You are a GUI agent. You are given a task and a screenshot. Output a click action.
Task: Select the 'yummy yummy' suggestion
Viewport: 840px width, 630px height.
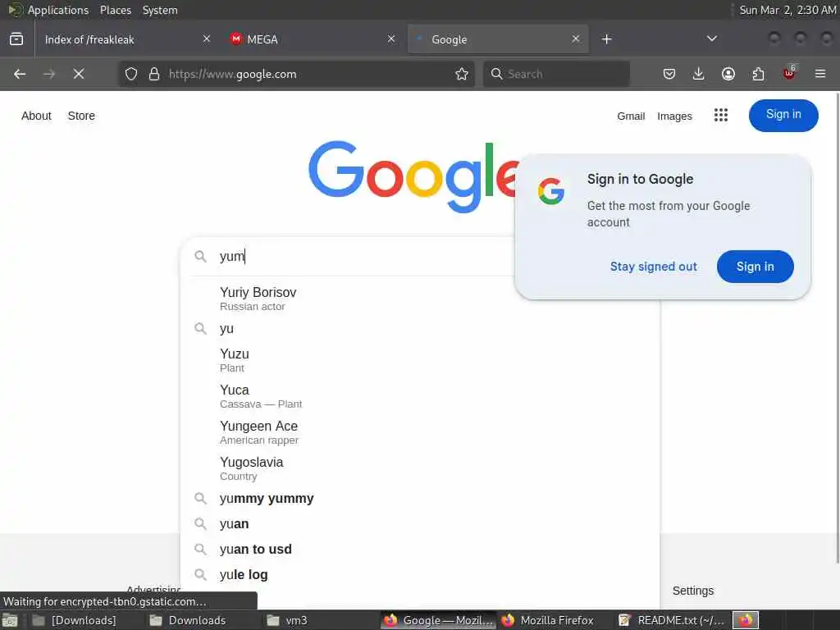420,498
